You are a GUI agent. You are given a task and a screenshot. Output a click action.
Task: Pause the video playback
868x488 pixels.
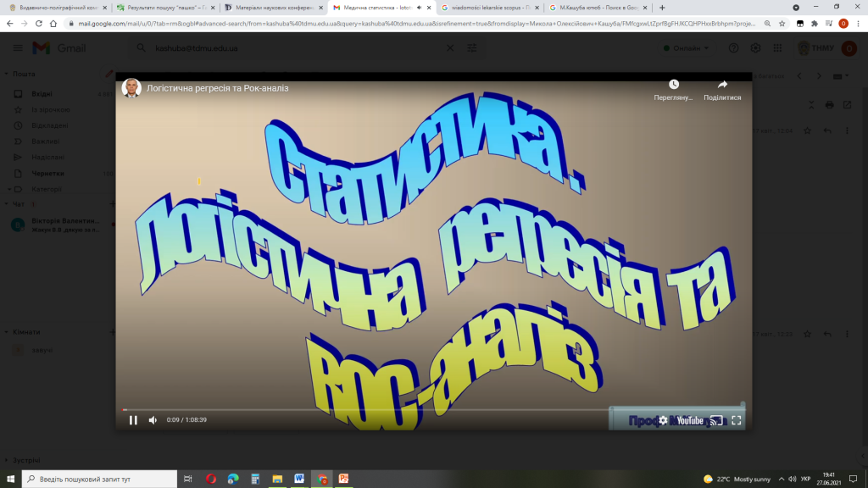tap(133, 420)
